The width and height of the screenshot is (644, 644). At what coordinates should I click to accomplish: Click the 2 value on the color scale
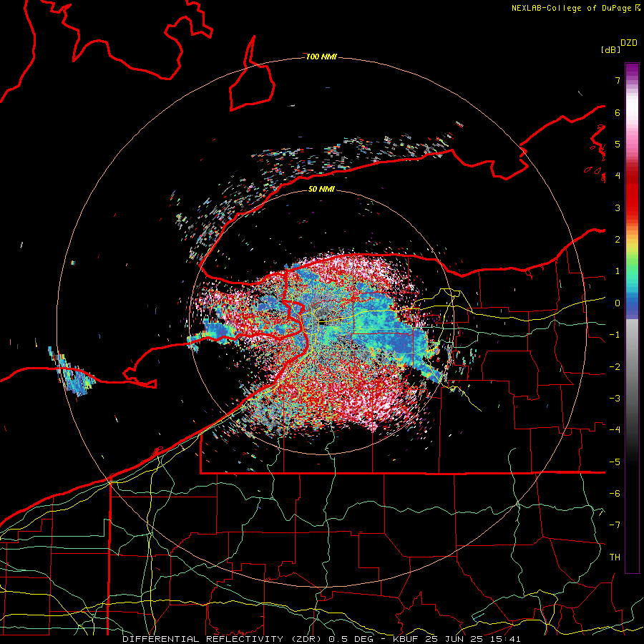tap(618, 240)
